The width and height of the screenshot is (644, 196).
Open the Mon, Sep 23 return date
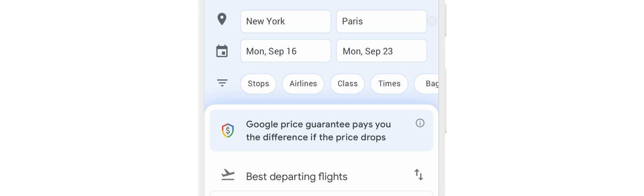click(382, 51)
